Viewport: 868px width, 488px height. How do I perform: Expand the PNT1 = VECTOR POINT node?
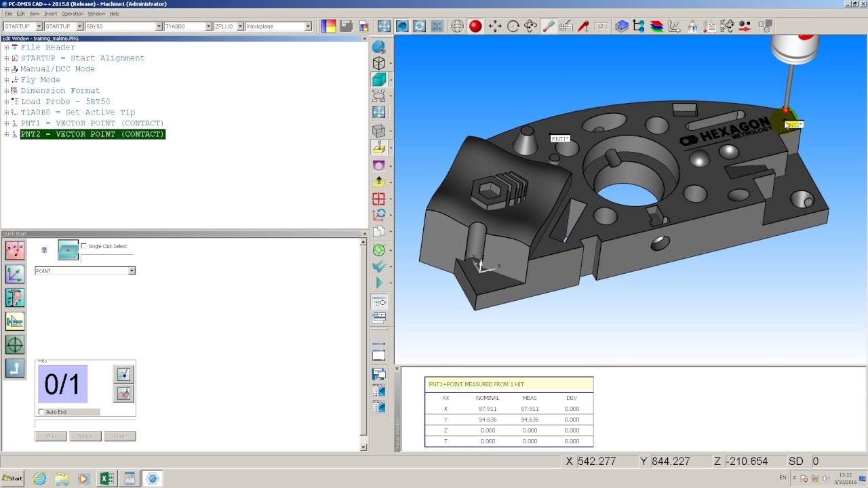[x=6, y=123]
